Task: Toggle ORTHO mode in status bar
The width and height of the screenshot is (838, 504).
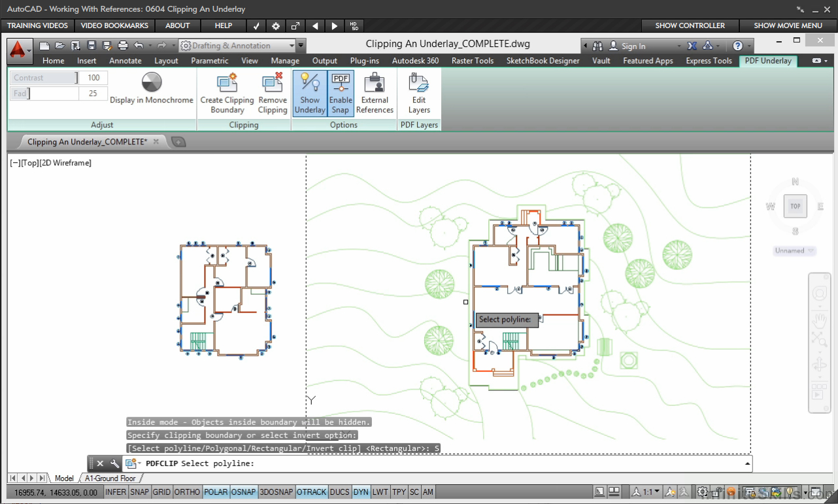Action: pos(188,492)
